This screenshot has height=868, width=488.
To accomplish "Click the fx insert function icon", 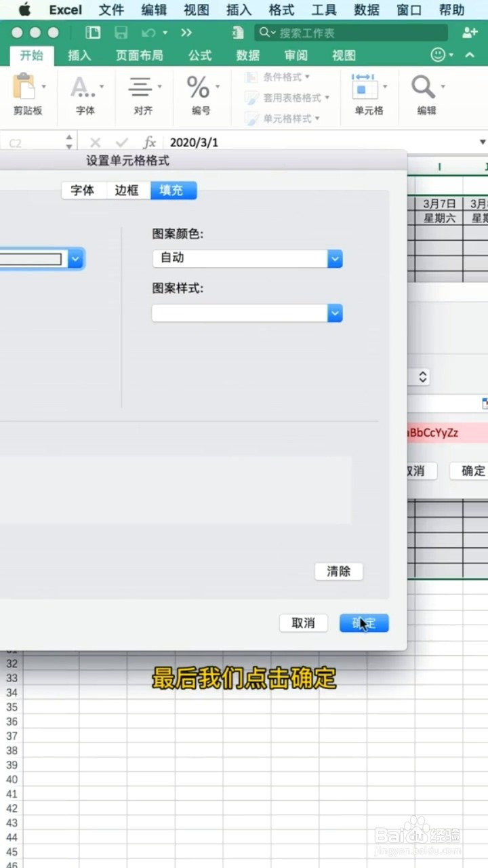I will 149,142.
